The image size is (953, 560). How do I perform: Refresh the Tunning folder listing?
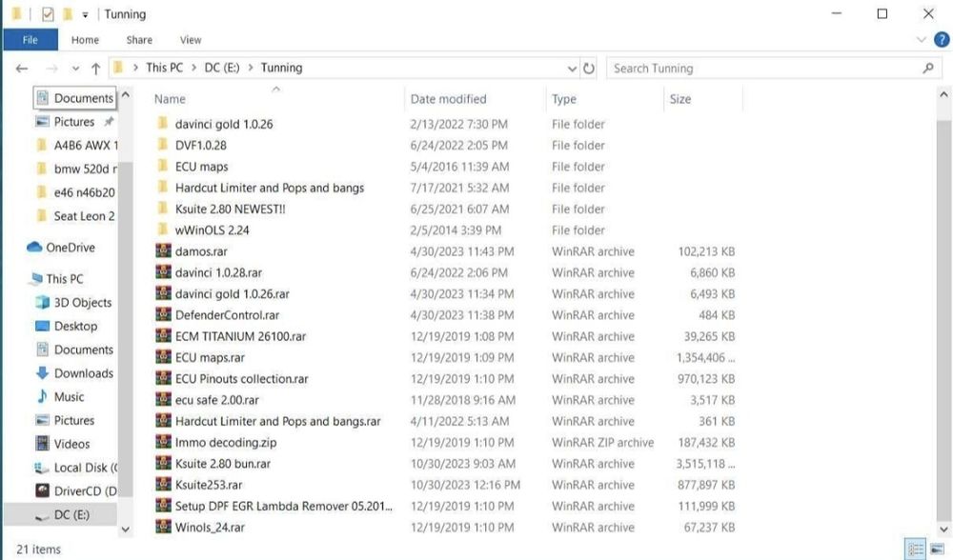click(x=589, y=69)
